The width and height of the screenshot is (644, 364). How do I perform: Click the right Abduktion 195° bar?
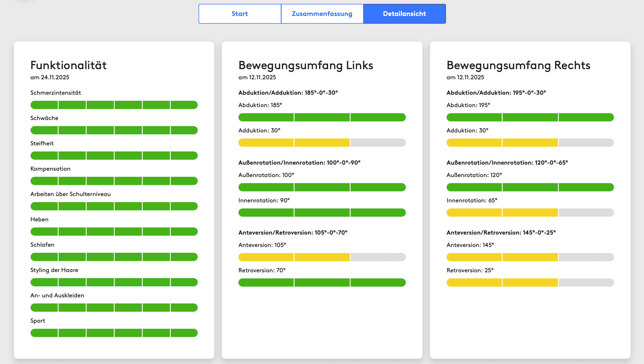(x=530, y=117)
